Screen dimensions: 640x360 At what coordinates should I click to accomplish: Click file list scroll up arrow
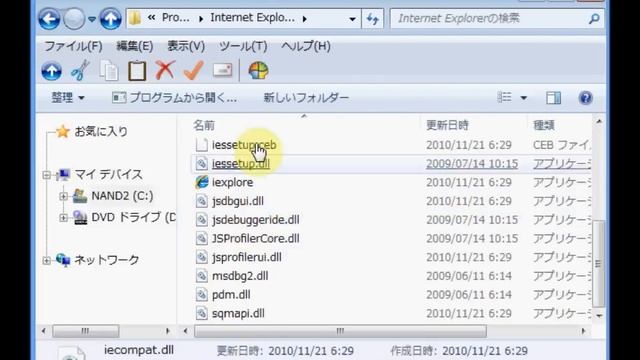tap(598, 121)
